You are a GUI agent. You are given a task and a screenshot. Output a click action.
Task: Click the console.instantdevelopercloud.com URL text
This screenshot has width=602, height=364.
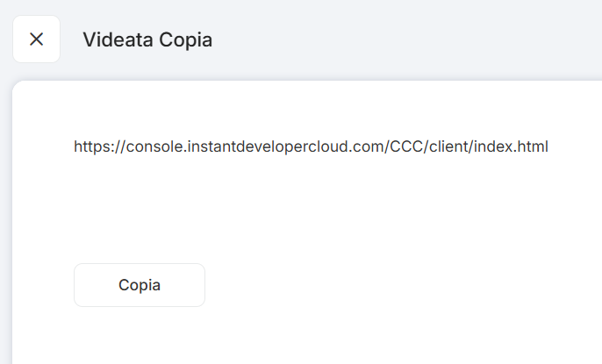pos(254,146)
